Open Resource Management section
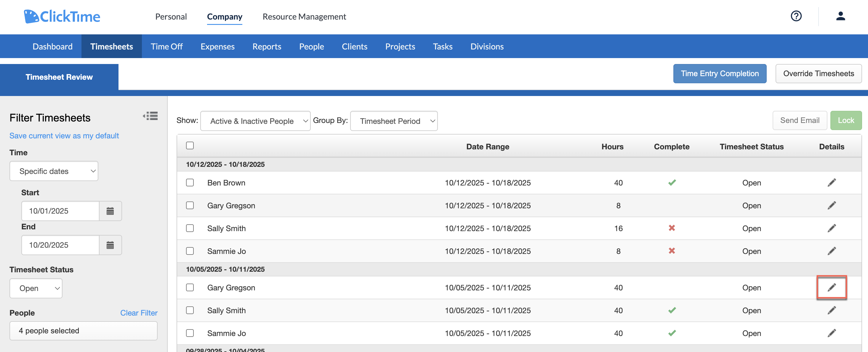 point(304,17)
